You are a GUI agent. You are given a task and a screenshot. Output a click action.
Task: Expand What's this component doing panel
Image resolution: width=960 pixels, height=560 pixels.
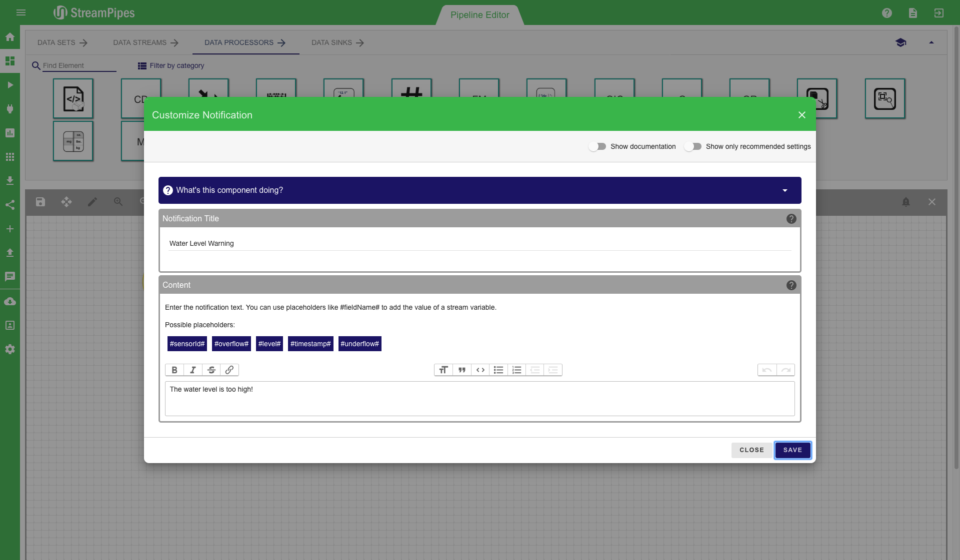pyautogui.click(x=479, y=190)
